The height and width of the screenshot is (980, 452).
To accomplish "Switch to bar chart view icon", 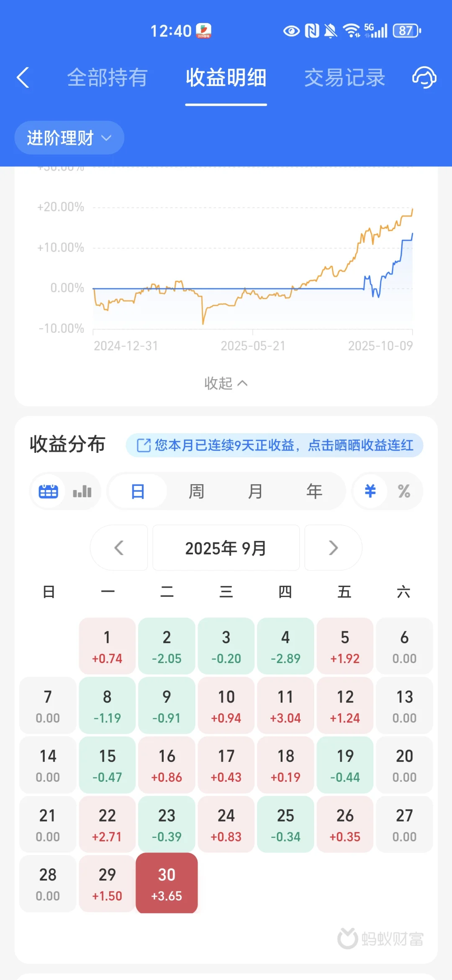I will (x=82, y=491).
